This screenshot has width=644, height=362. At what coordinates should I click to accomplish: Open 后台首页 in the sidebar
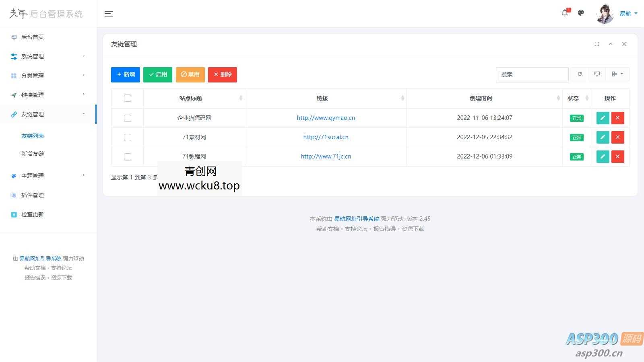(x=33, y=37)
